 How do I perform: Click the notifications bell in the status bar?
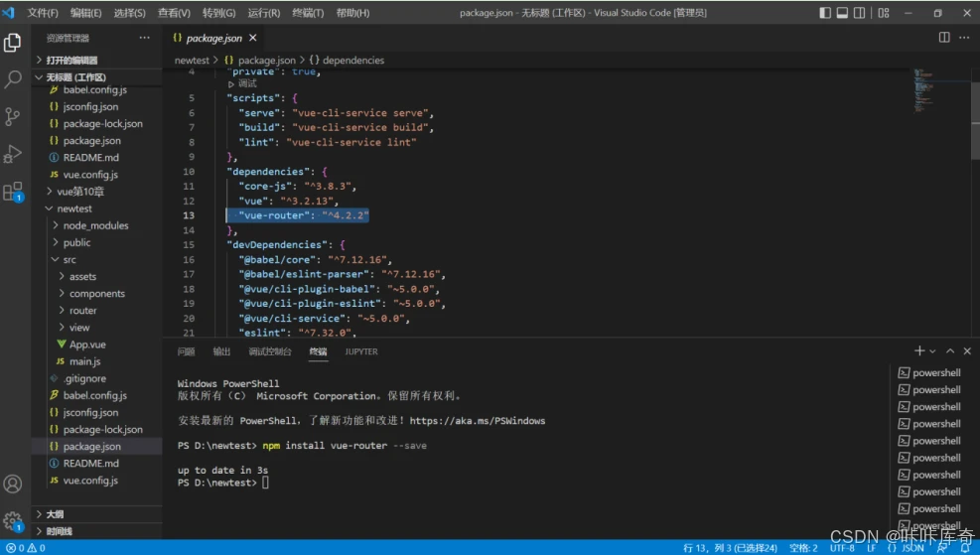pyautogui.click(x=965, y=548)
